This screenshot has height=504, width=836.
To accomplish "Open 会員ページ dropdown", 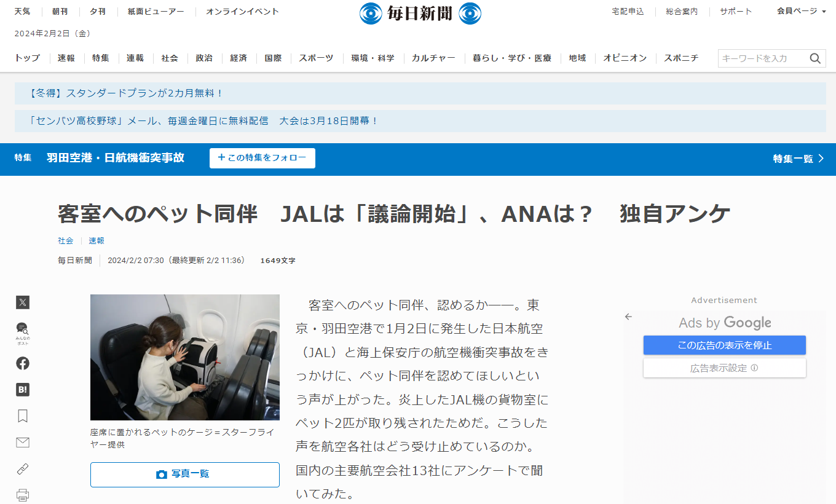I will [x=801, y=11].
